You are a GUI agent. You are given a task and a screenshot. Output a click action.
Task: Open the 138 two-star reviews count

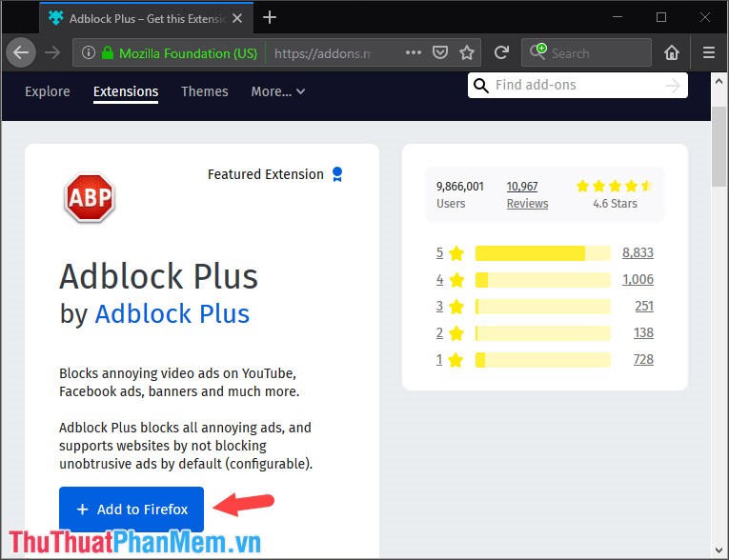tap(643, 332)
